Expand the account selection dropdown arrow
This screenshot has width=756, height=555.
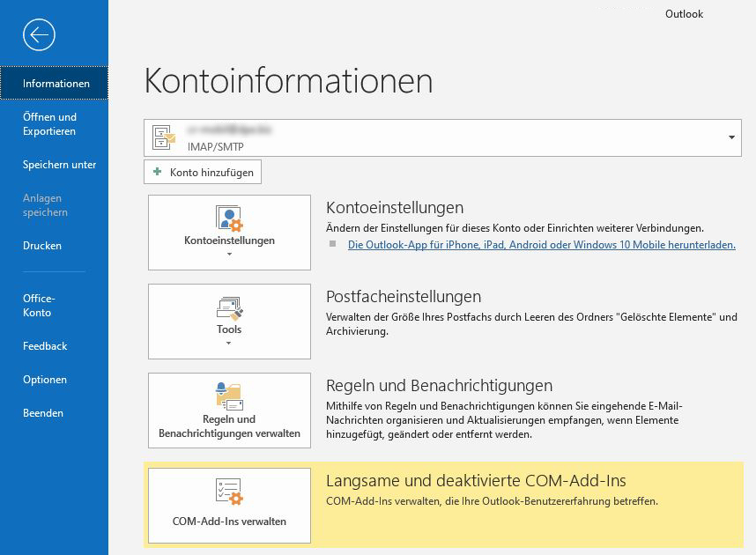pyautogui.click(x=731, y=137)
